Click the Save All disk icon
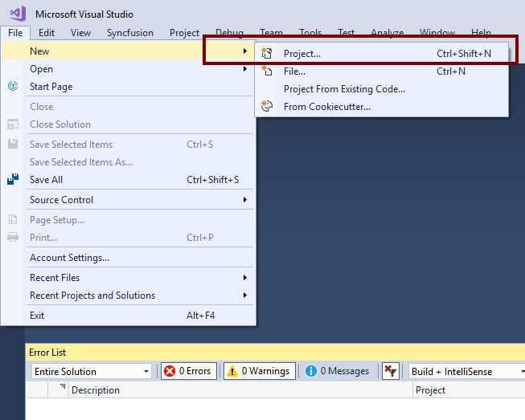 pyautogui.click(x=13, y=180)
